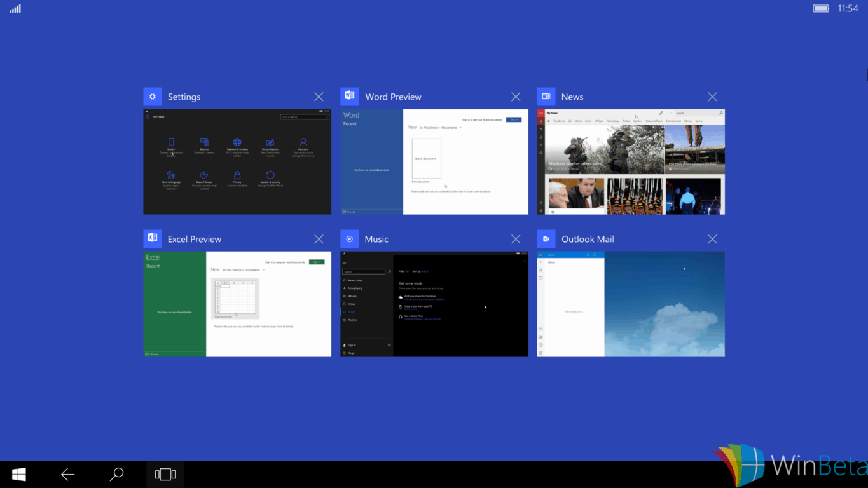Open the Word Preview window thumbnail
868x488 pixels.
tap(434, 162)
